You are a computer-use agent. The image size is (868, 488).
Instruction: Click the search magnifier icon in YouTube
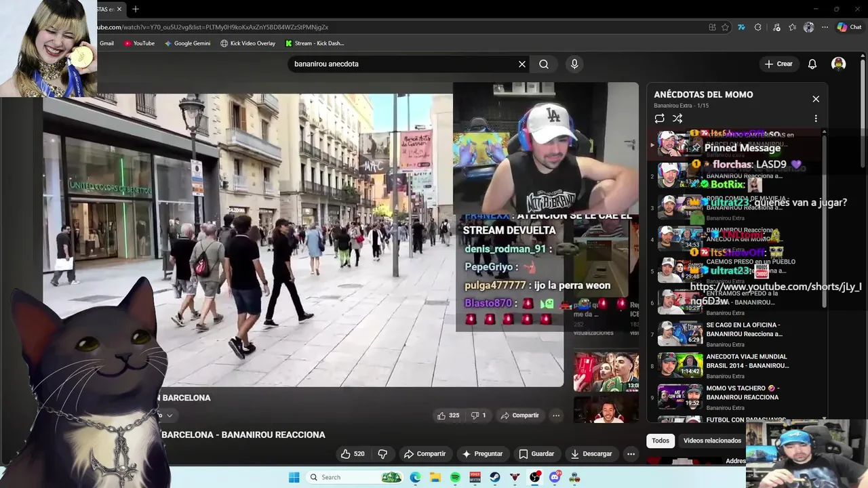click(544, 64)
